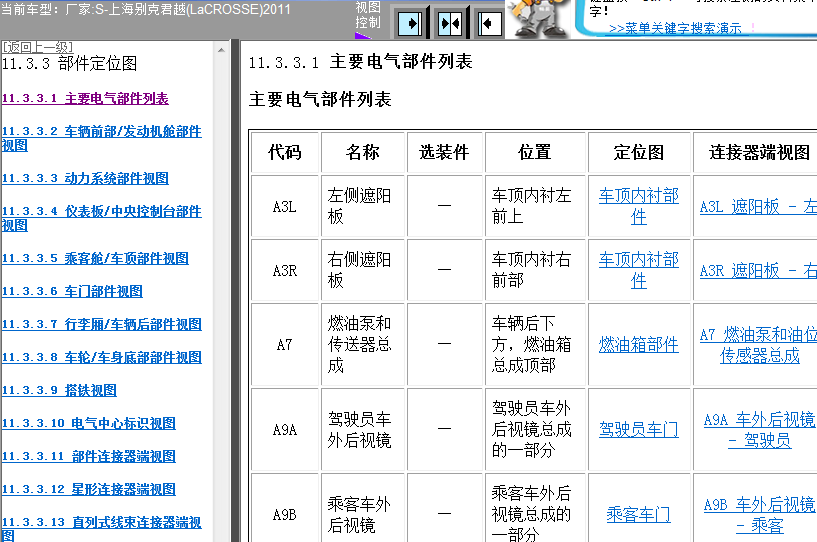
Task: Click the 车辆后下方，燃油箱总成顶部 cell
Action: [x=535, y=344]
